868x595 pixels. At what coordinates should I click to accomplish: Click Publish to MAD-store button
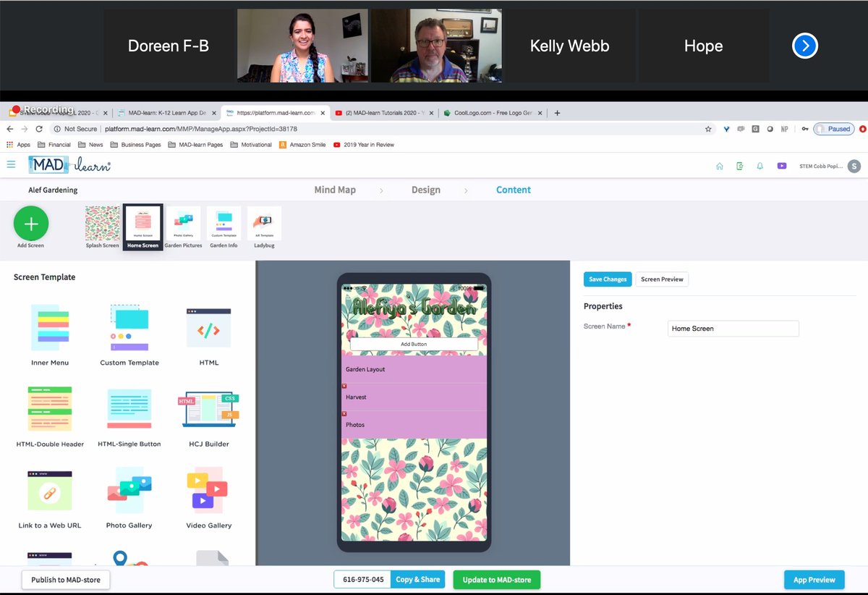pyautogui.click(x=66, y=580)
